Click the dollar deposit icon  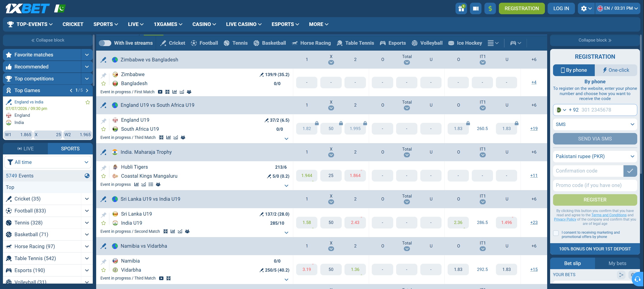click(490, 9)
